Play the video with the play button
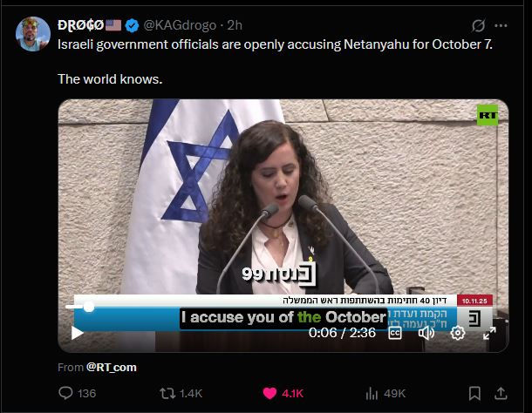The height and width of the screenshot is (413, 532). click(x=78, y=333)
